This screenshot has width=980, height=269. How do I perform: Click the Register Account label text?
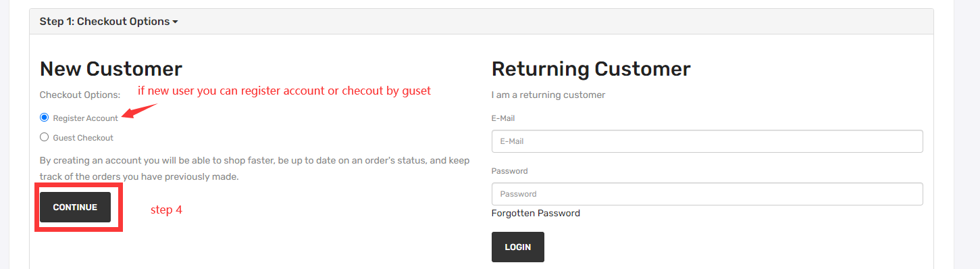coord(86,118)
